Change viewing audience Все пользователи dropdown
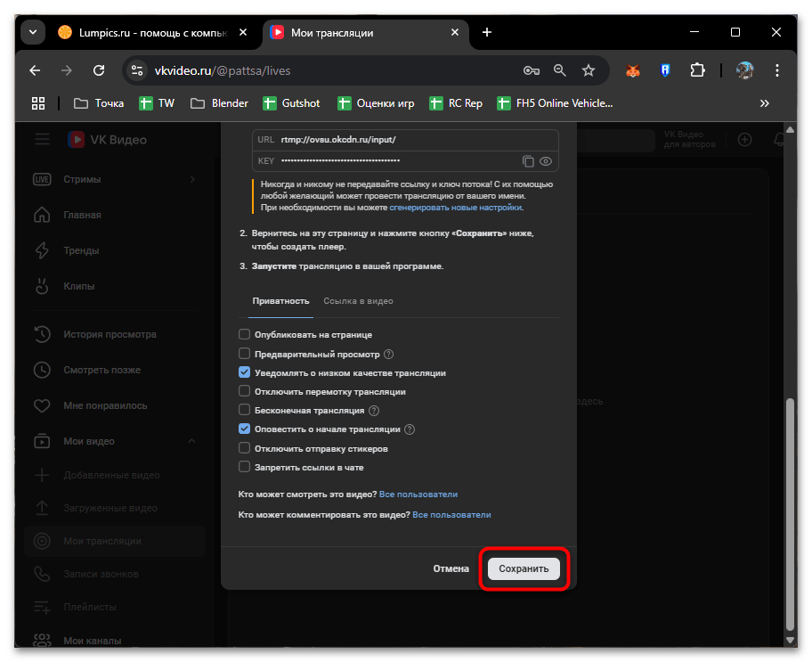 418,494
